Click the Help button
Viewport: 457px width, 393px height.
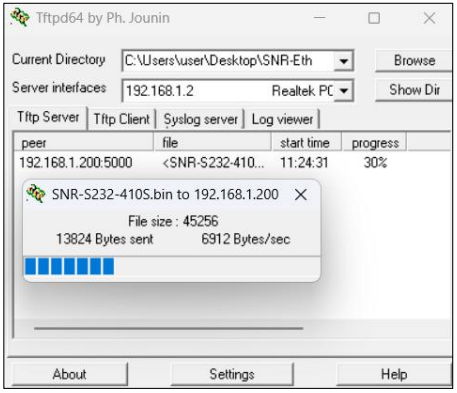pos(394,374)
